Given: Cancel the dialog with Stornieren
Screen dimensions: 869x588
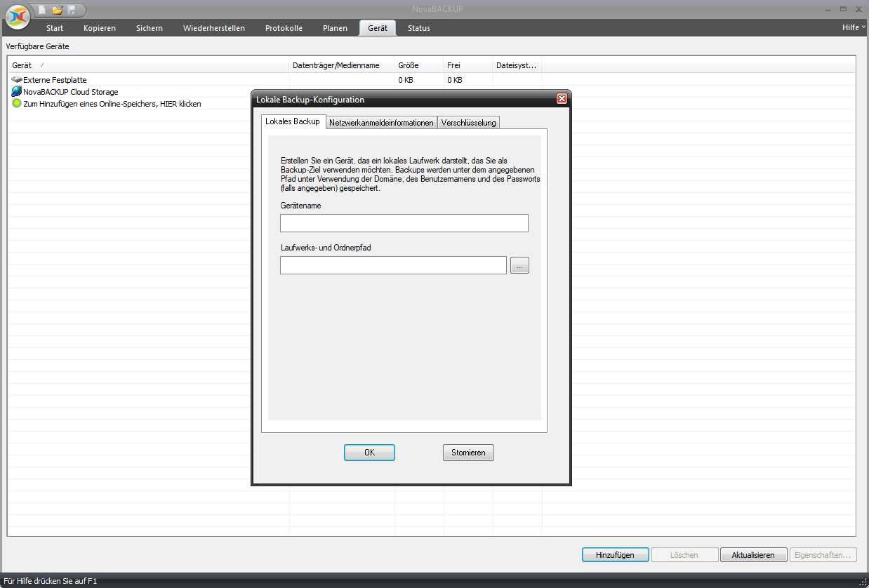Looking at the screenshot, I should (x=469, y=453).
